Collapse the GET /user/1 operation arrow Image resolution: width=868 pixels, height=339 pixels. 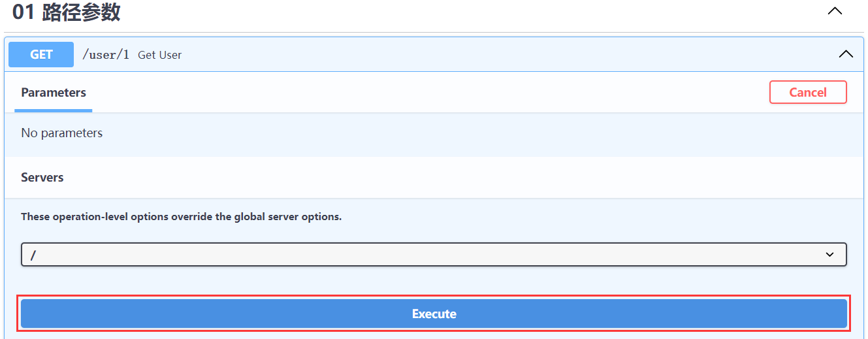(x=845, y=54)
